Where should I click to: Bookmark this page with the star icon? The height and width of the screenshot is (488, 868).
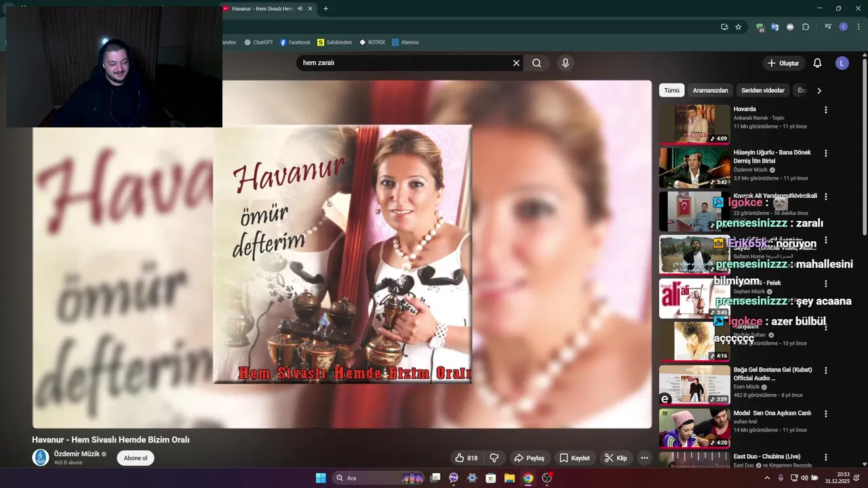[738, 27]
